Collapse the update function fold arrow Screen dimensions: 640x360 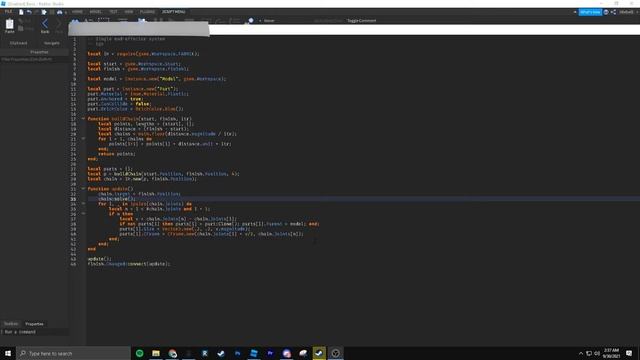(x=83, y=189)
